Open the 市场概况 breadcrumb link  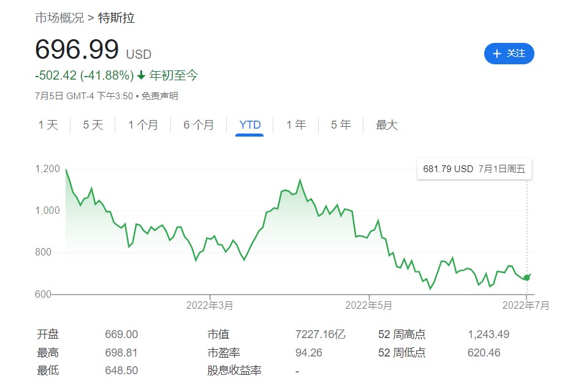point(59,18)
